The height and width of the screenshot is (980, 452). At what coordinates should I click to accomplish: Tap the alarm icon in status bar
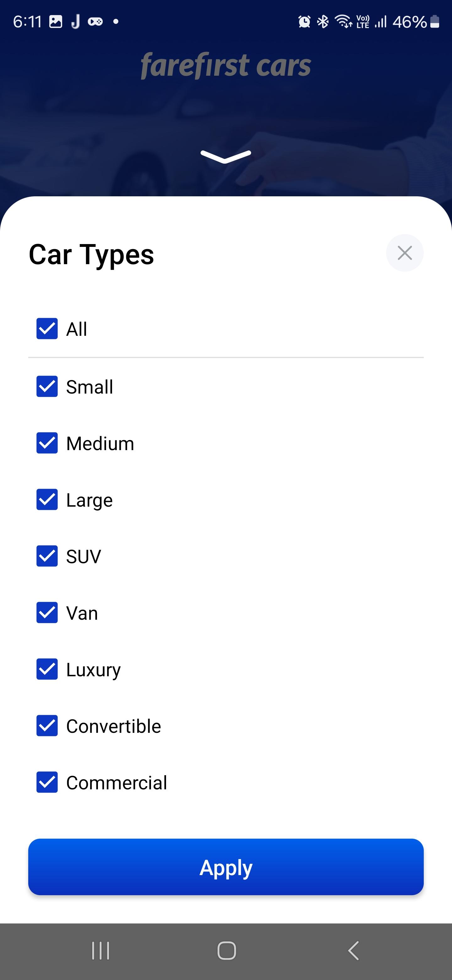(x=304, y=22)
